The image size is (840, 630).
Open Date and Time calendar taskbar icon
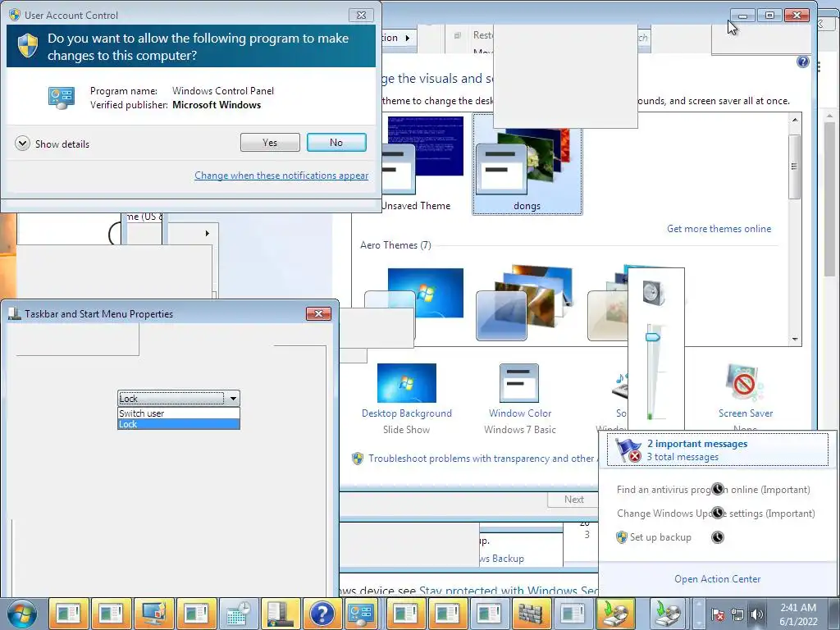click(239, 614)
